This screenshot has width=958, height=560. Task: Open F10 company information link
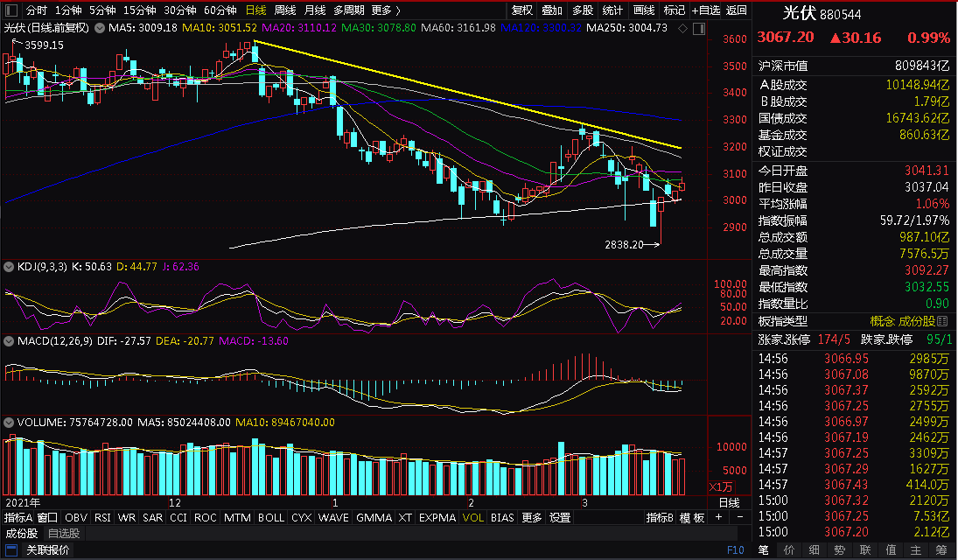[x=736, y=549]
